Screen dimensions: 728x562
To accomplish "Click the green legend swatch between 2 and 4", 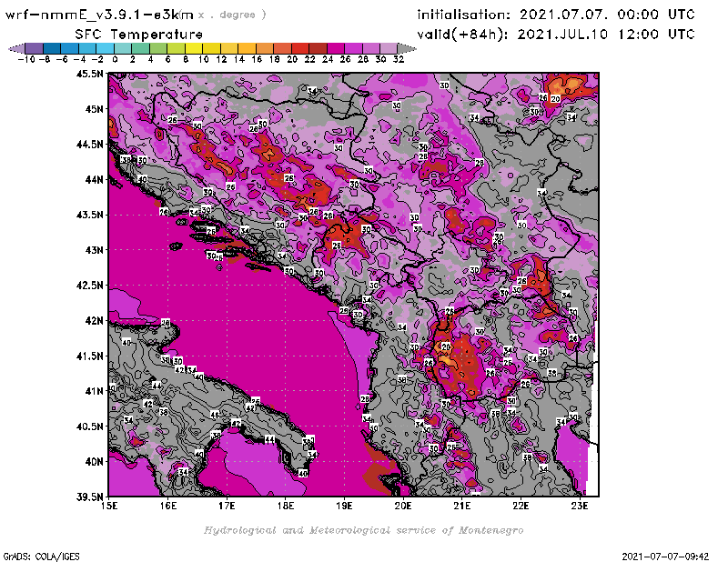I will 141,48.
